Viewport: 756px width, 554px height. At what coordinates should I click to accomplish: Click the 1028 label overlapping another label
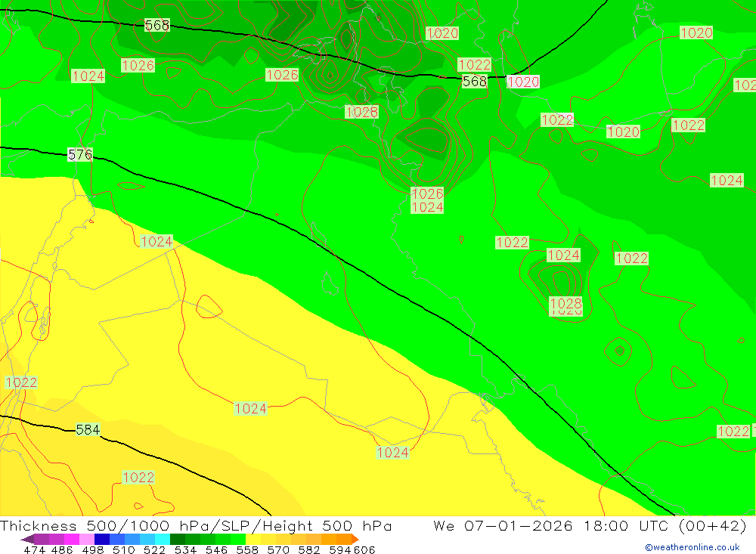[566, 304]
